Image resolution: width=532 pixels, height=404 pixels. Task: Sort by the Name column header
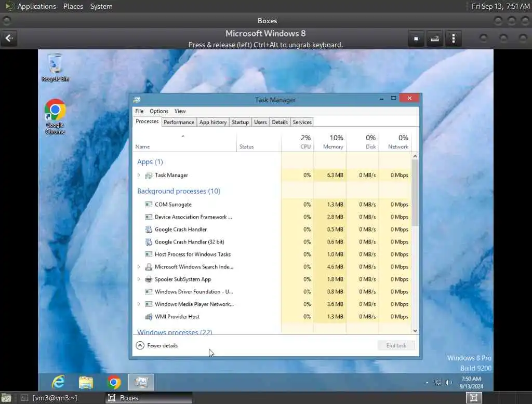click(184, 142)
